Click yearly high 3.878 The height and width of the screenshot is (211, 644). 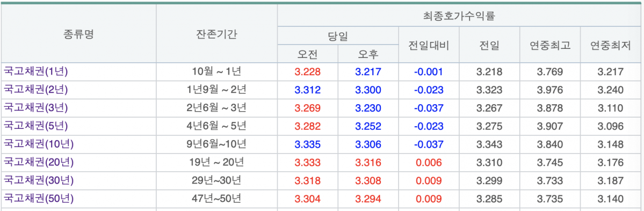tap(550, 108)
